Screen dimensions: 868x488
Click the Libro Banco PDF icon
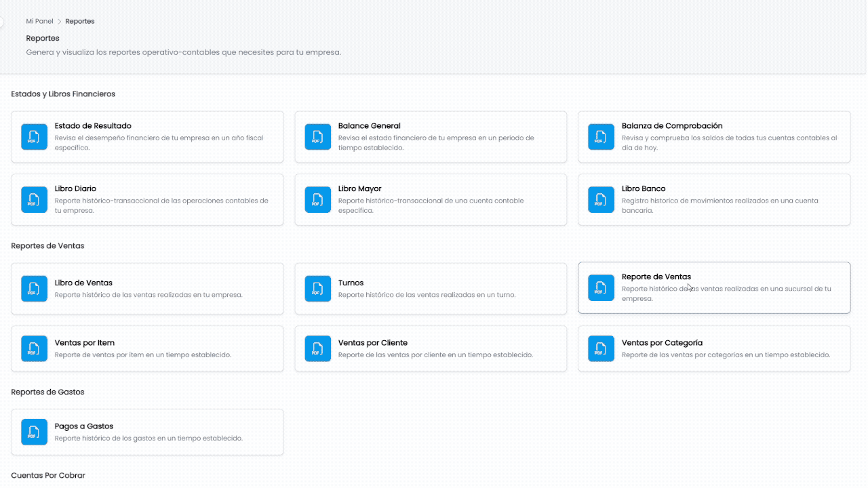pyautogui.click(x=601, y=200)
